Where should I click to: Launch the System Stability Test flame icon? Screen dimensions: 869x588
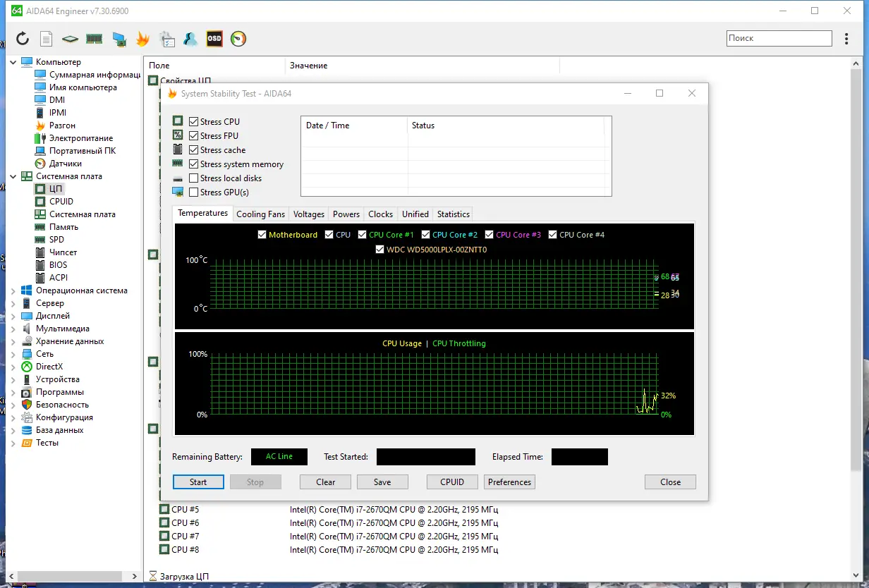pyautogui.click(x=142, y=39)
